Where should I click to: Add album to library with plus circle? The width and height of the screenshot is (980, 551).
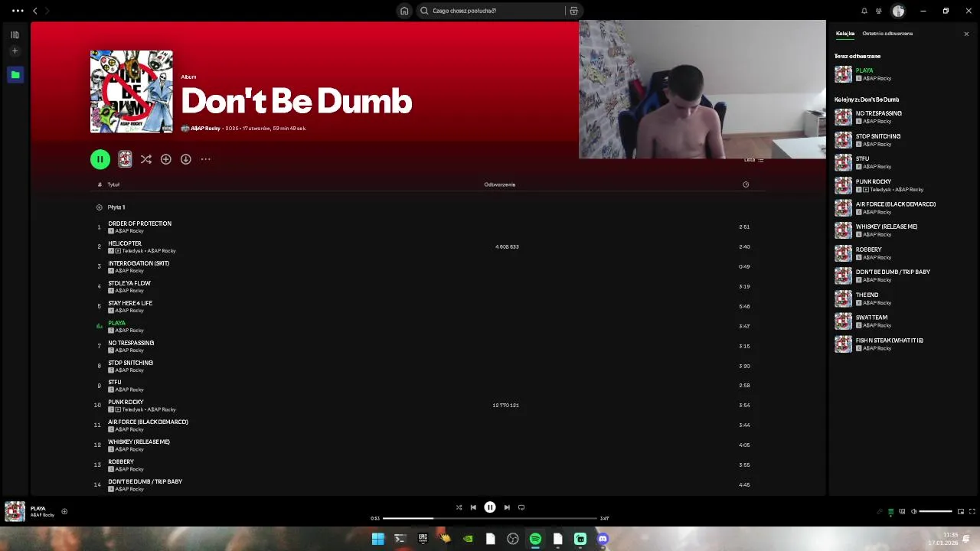(165, 159)
